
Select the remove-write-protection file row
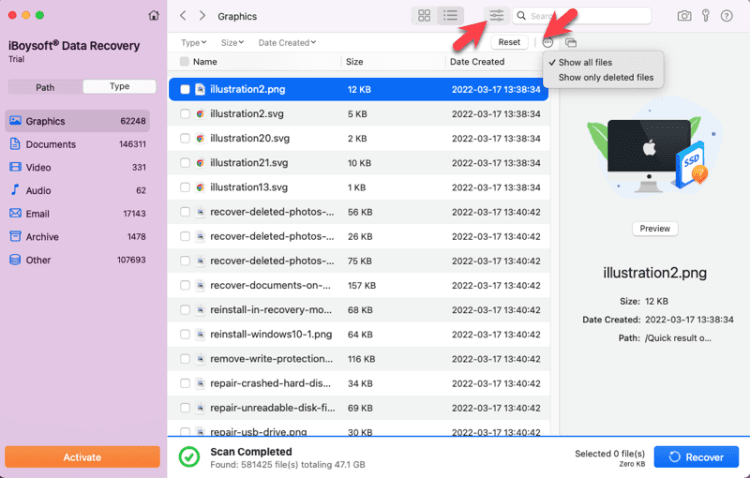pos(358,359)
